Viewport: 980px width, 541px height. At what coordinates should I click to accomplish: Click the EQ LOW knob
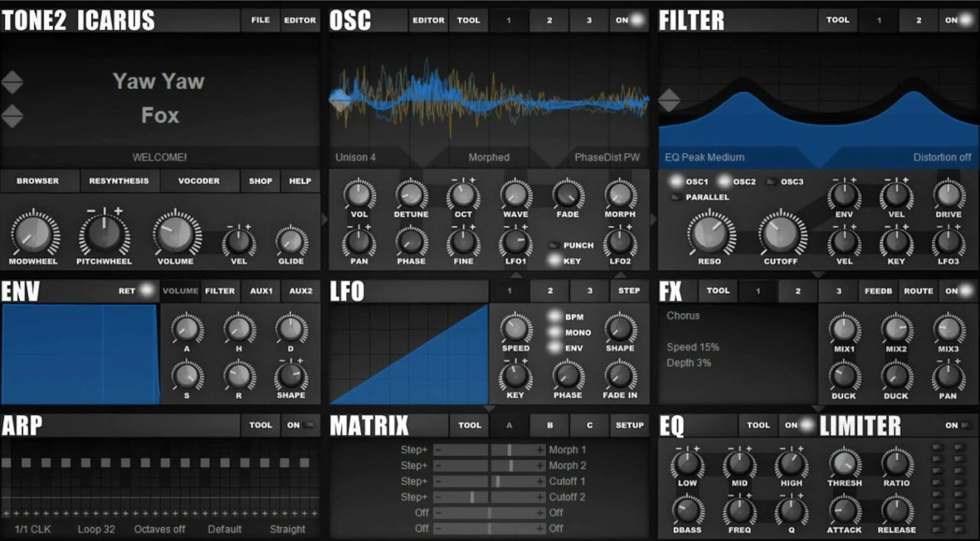tap(687, 463)
